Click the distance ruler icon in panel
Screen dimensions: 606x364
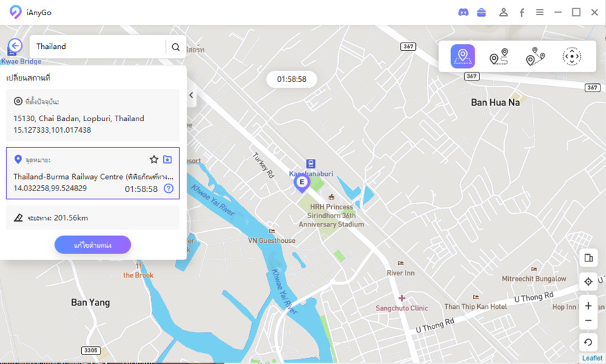(x=18, y=217)
